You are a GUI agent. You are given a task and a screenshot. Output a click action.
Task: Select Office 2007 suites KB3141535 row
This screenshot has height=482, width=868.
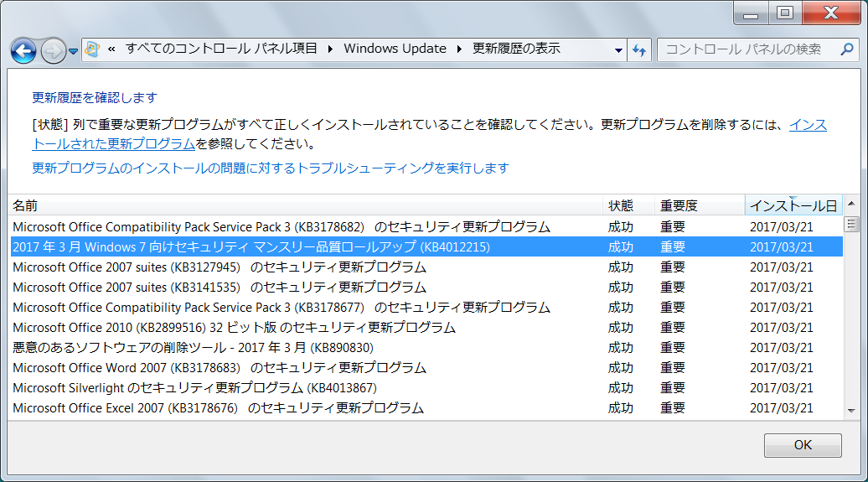click(426, 288)
